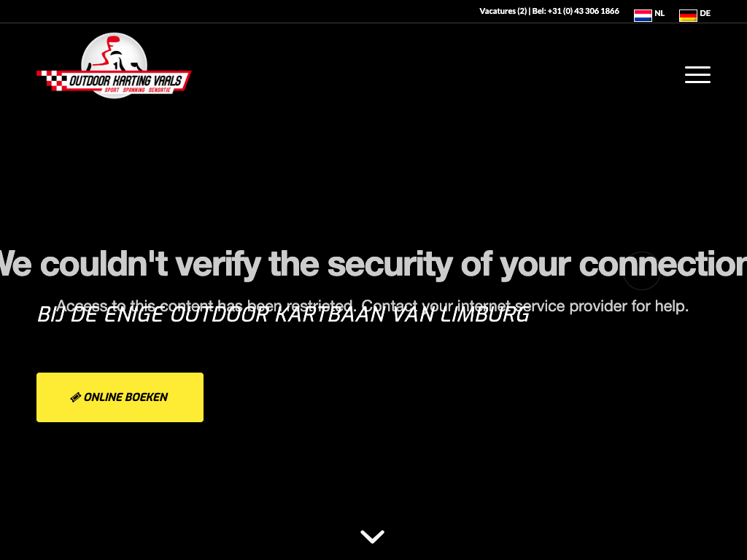This screenshot has height=560, width=747.
Task: Click the phone number +31 (0) 43 306 1866
Action: pos(583,11)
